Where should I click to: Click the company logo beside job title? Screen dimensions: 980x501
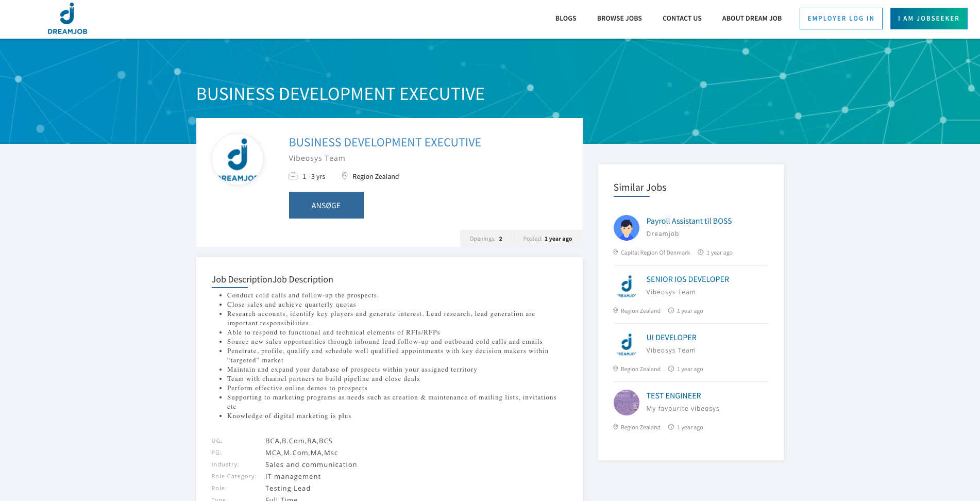point(238,159)
